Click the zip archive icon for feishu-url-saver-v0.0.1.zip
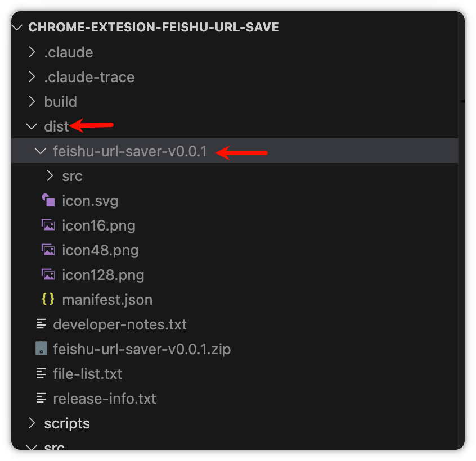Viewport: 476px width, 461px height. point(41,349)
